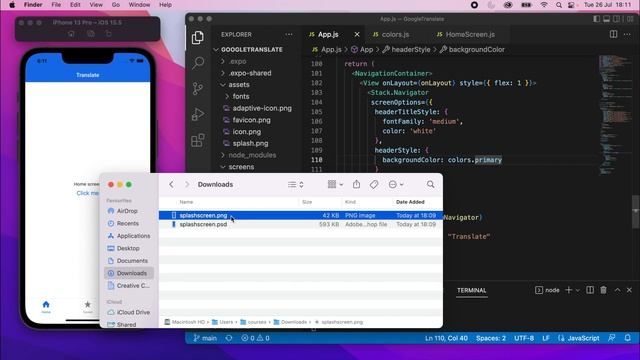Close the App.js editor tab
The height and width of the screenshot is (360, 640).
point(357,34)
